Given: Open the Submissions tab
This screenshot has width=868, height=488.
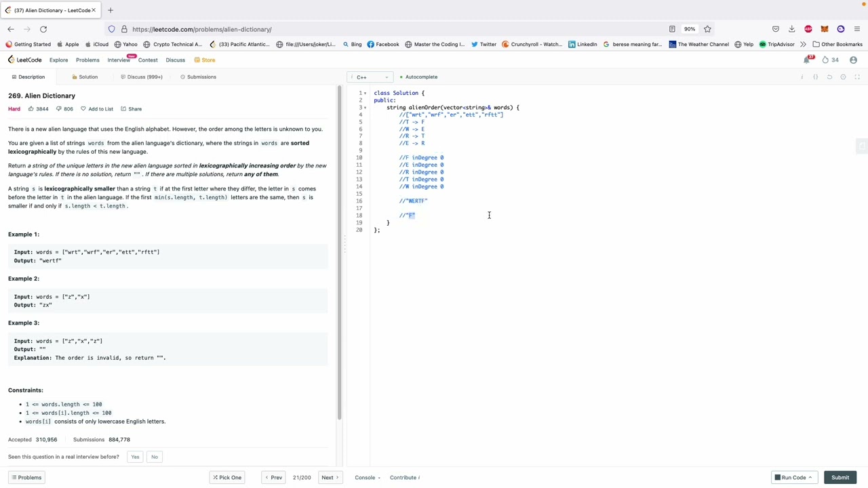Looking at the screenshot, I should [198, 77].
